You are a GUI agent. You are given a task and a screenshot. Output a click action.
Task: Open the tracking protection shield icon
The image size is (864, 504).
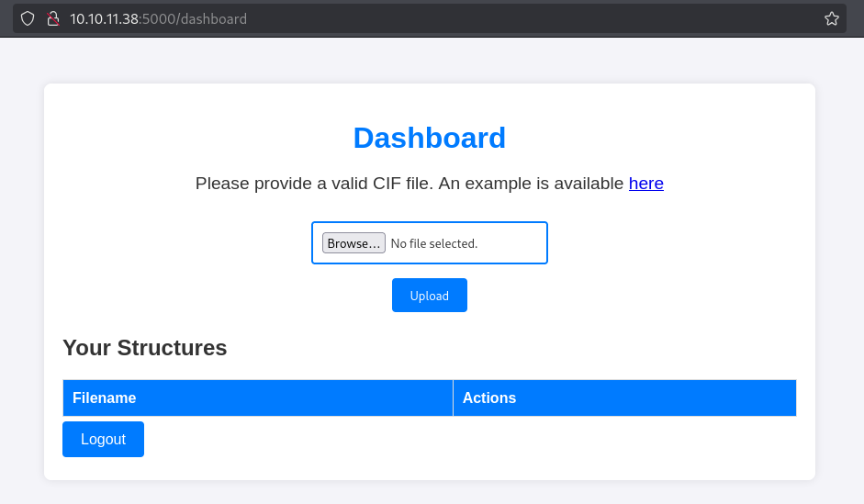point(28,18)
